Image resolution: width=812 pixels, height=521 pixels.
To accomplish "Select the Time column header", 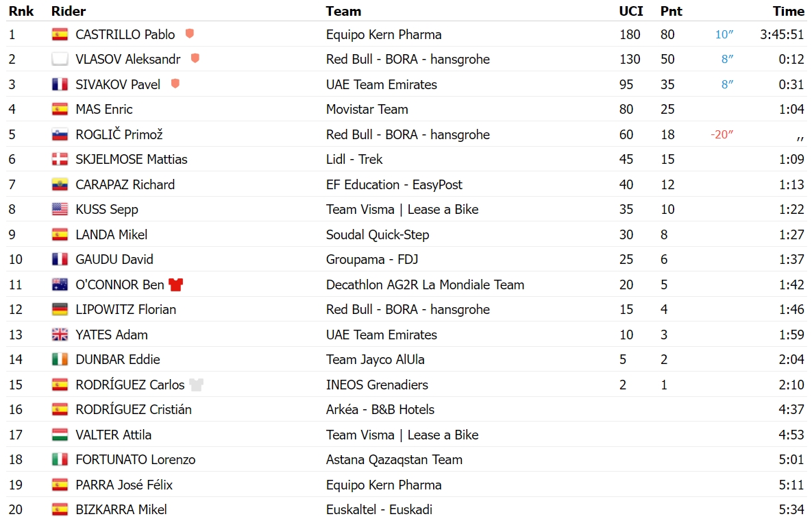I will point(788,12).
